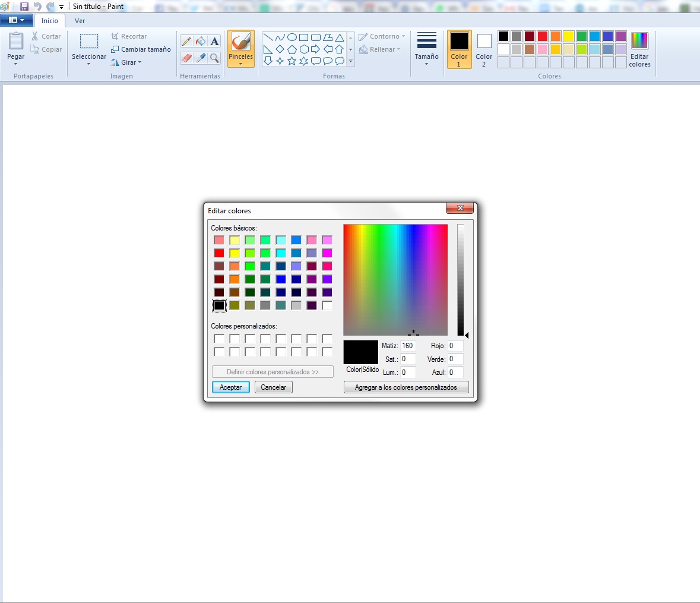The height and width of the screenshot is (603, 700).
Task: Click the Save icon in title bar
Action: pos(24,7)
